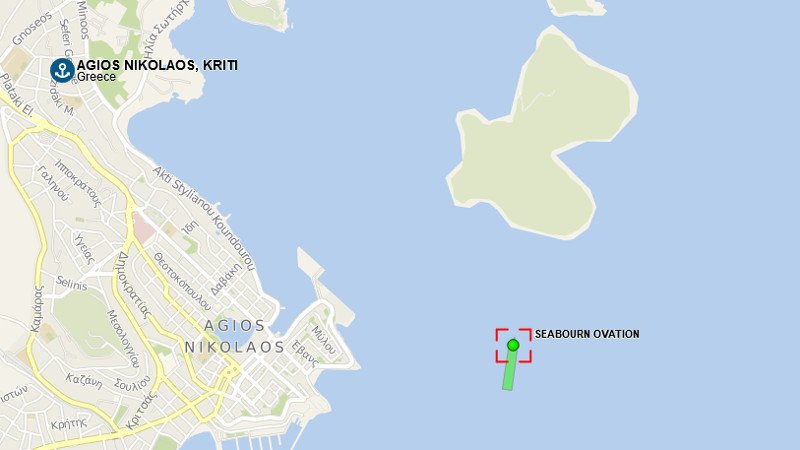The width and height of the screenshot is (800, 450).
Task: Click the Greece country text under port
Action: click(96, 77)
